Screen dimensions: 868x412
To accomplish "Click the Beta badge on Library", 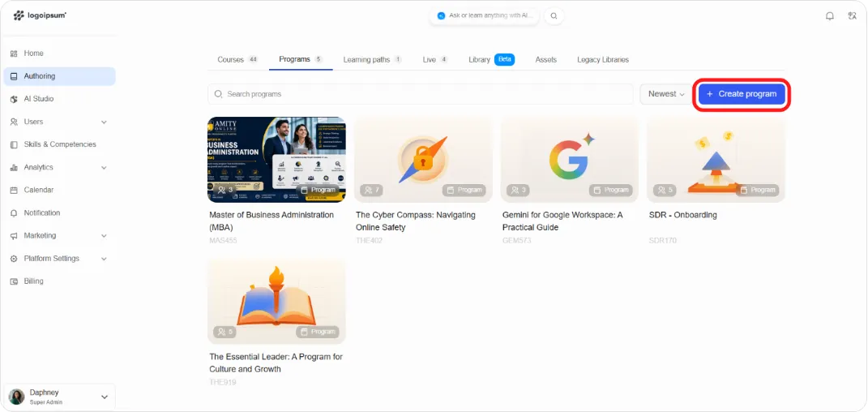I will point(504,59).
